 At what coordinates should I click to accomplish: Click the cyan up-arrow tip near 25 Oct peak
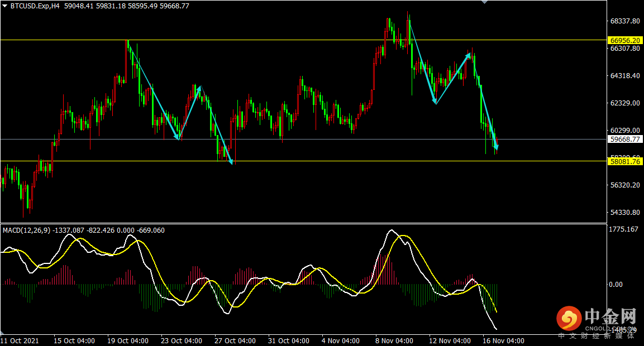point(197,87)
